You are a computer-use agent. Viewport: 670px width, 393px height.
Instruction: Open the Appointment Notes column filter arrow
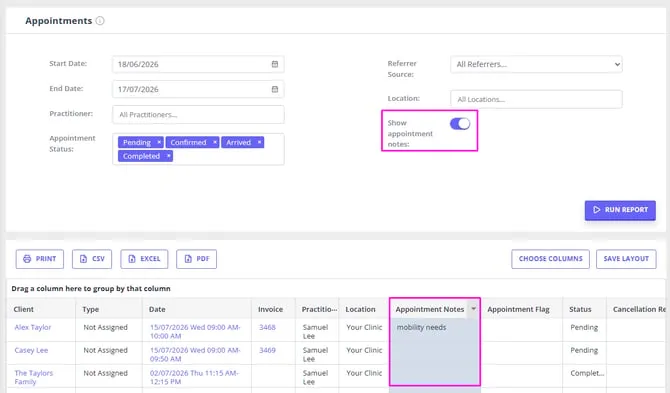473,308
